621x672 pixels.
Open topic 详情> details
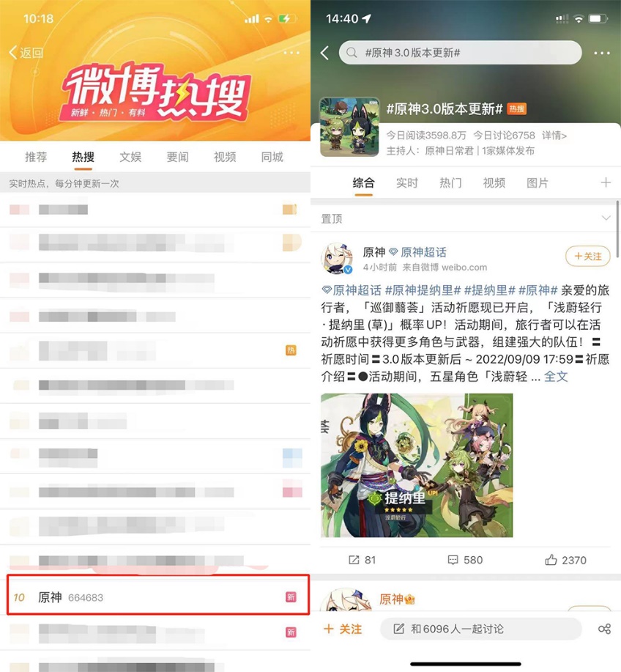[x=554, y=136]
